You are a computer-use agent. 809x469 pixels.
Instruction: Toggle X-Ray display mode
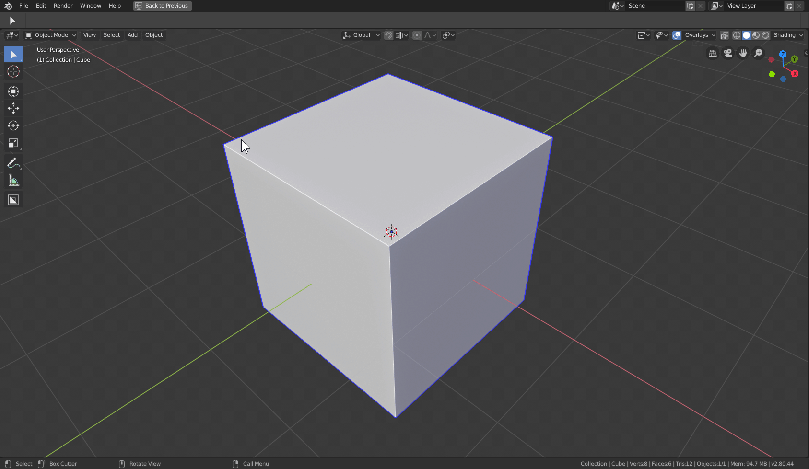coord(723,35)
